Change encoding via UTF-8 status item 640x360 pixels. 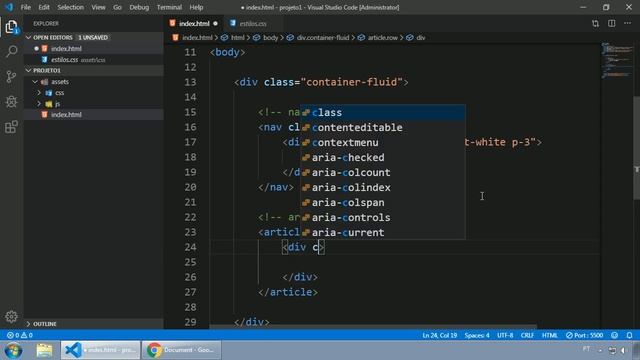coord(505,335)
